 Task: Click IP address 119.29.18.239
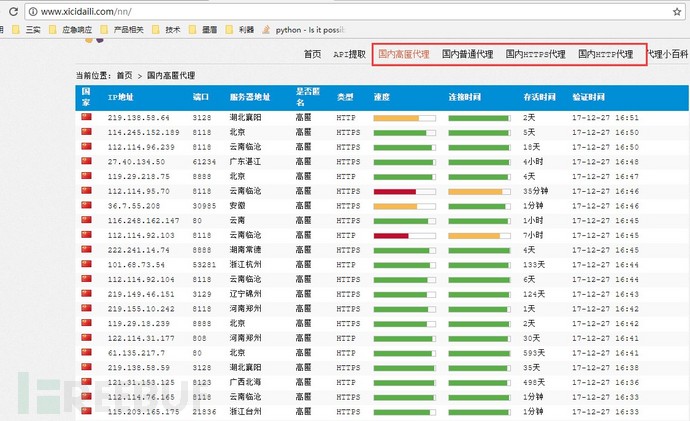pos(139,323)
